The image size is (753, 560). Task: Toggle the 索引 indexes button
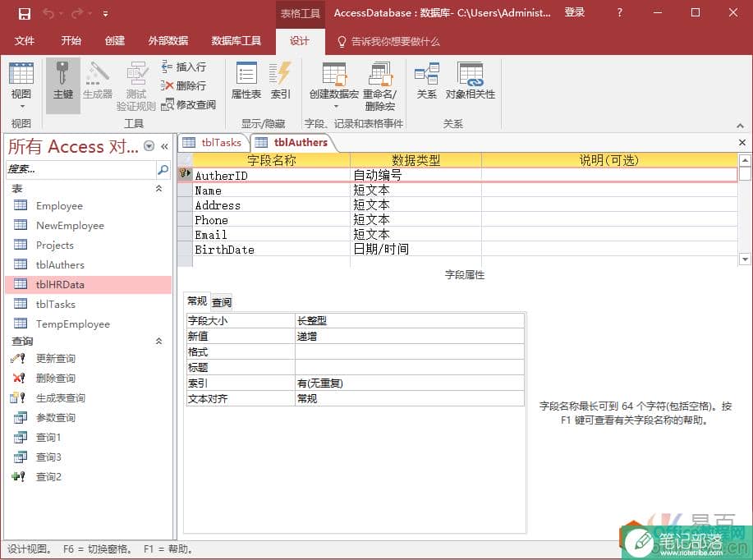pos(281,80)
